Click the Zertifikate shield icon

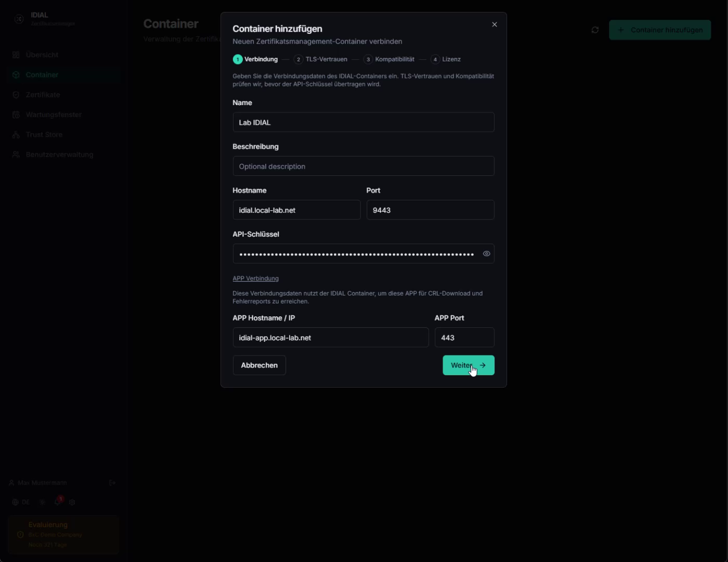coord(16,95)
